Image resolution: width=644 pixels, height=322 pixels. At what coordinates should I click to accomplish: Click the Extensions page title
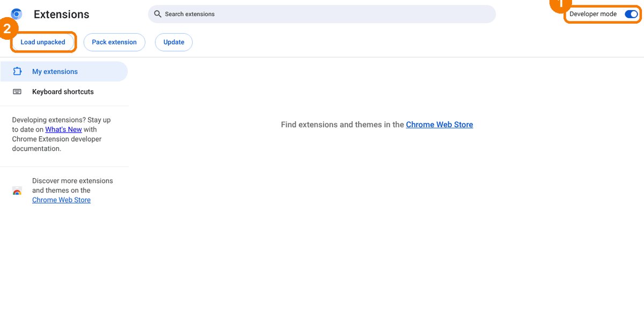tap(62, 14)
